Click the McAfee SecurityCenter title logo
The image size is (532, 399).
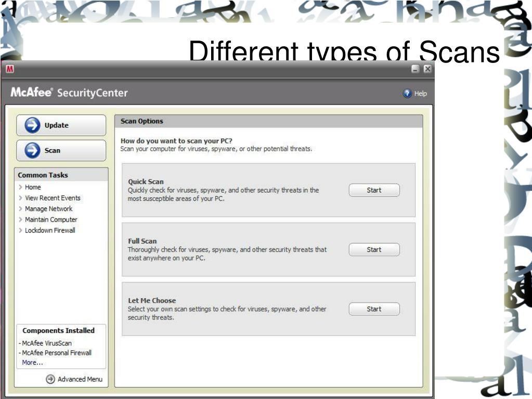coord(69,92)
